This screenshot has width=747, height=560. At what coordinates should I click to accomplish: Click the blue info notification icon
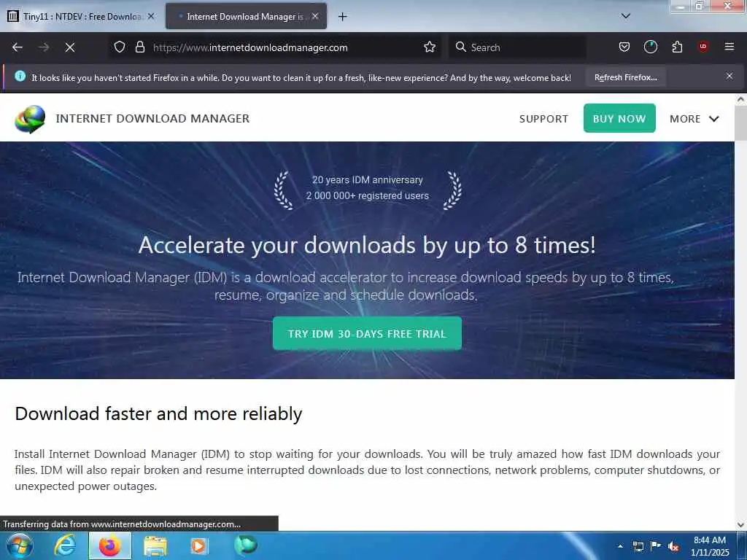tap(20, 76)
